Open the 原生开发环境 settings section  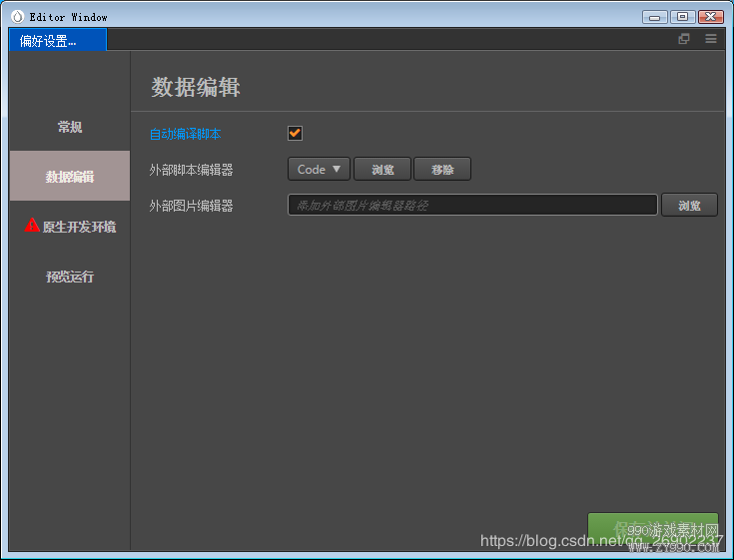click(x=70, y=226)
